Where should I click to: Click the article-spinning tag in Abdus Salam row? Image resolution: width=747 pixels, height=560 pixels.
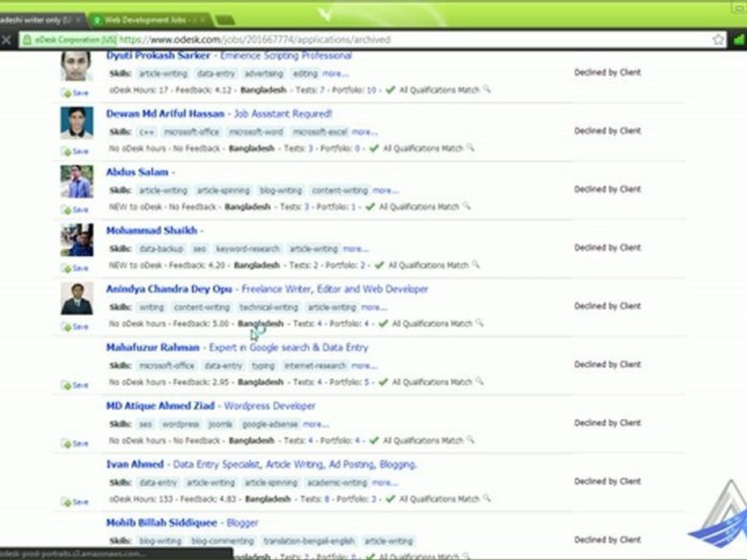point(223,191)
